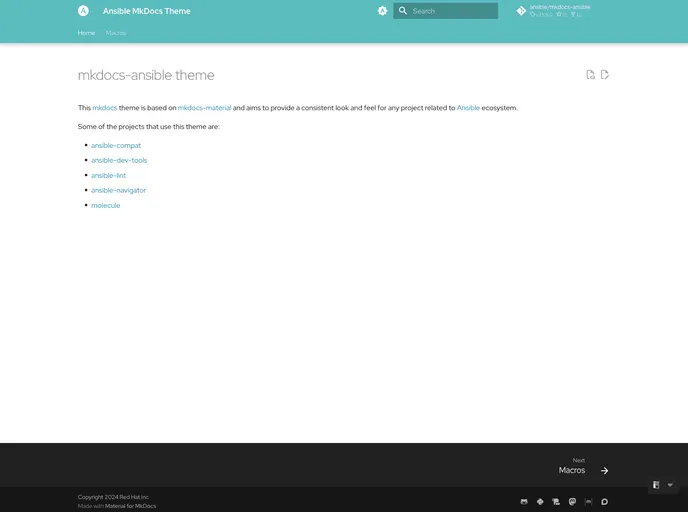688x512 pixels.
Task: Click the Copyright 2024 Red Hat Inc text
Action: [113, 497]
